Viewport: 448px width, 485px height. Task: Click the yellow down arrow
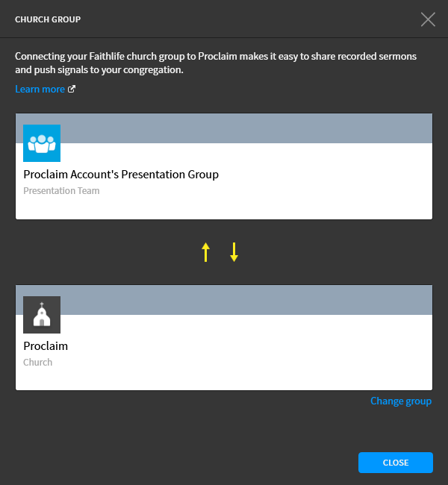click(x=234, y=252)
